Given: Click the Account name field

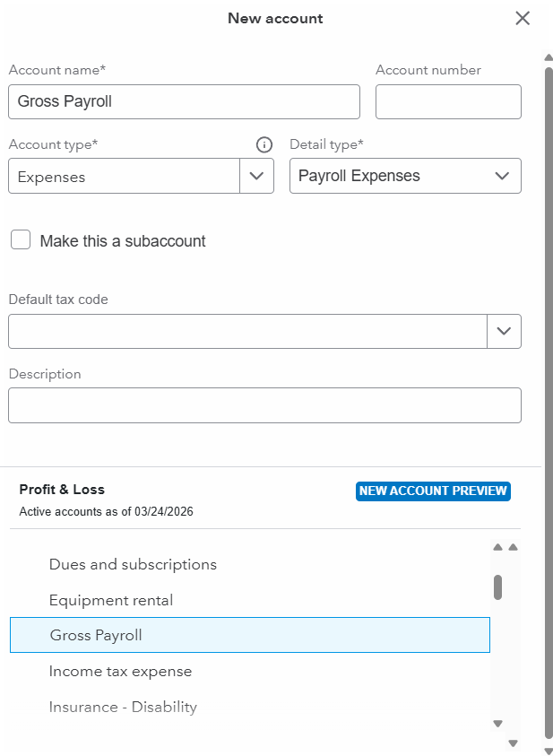Looking at the screenshot, I should pos(184,102).
